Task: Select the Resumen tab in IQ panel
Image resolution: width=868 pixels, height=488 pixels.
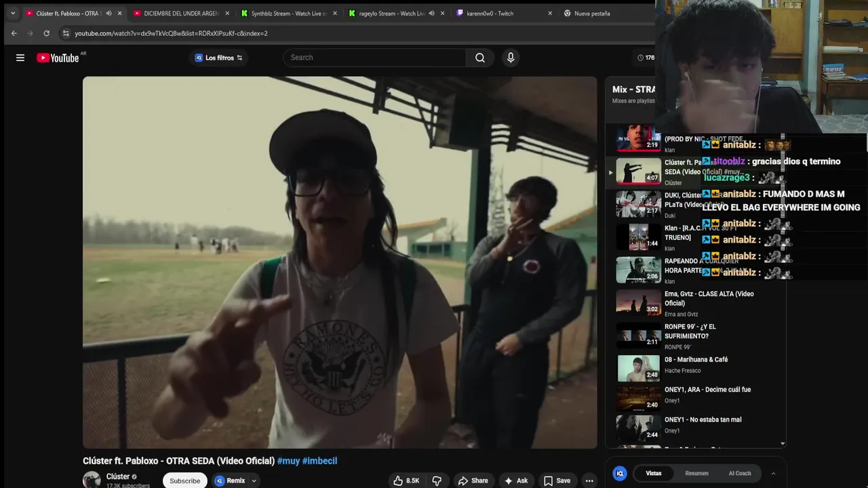Action: tap(696, 474)
